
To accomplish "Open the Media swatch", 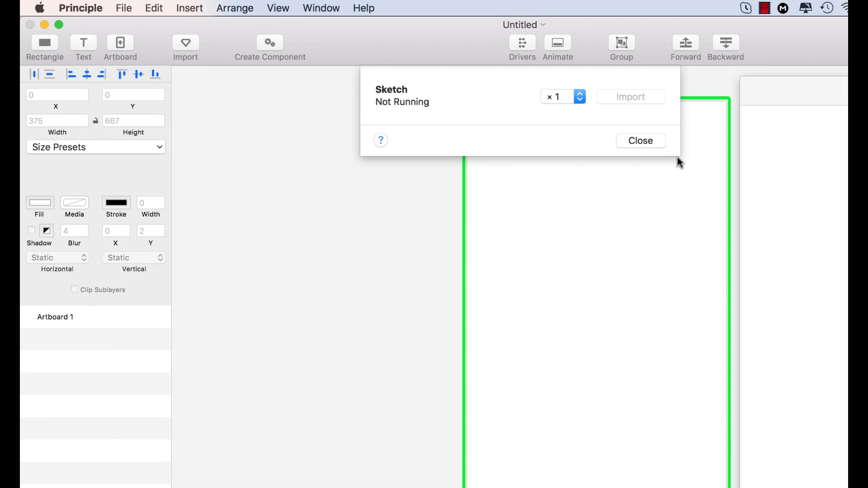I will 75,202.
